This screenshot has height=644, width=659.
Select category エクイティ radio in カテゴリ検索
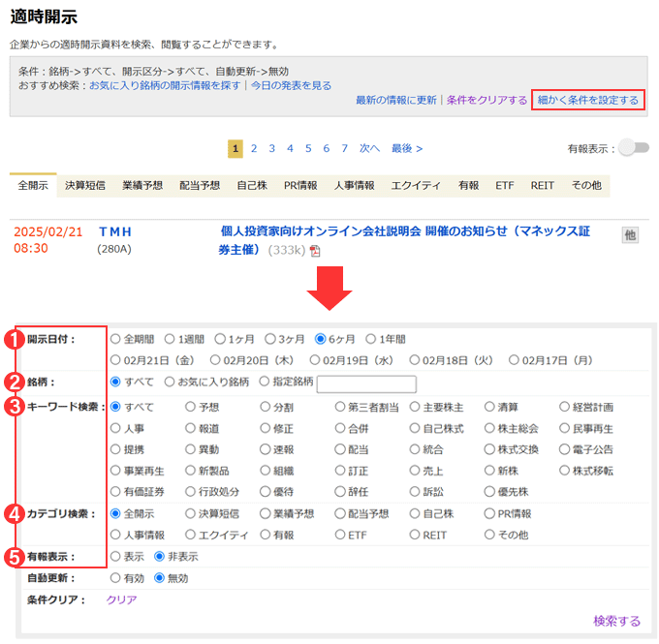coord(190,535)
